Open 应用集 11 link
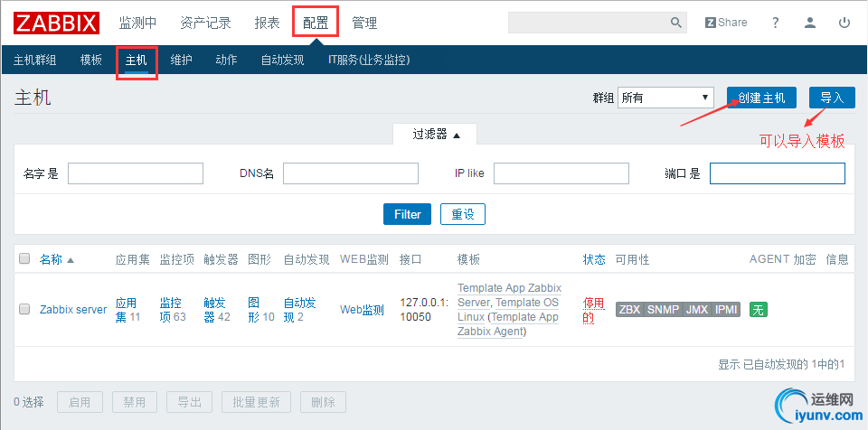 127,310
